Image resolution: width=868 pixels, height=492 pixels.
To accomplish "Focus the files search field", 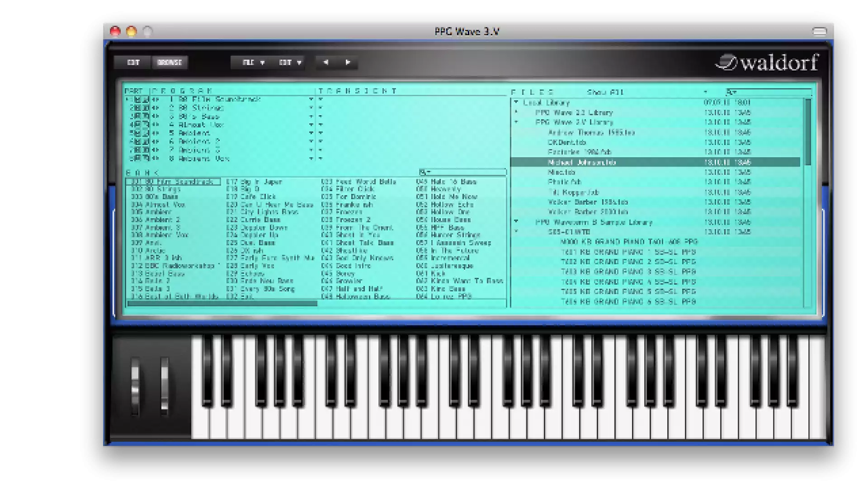I will pyautogui.click(x=769, y=92).
